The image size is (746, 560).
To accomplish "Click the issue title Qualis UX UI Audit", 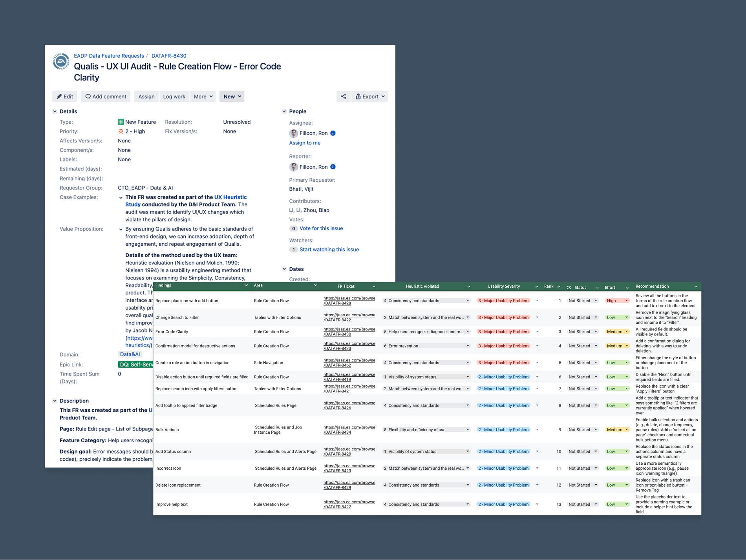I will click(177, 72).
